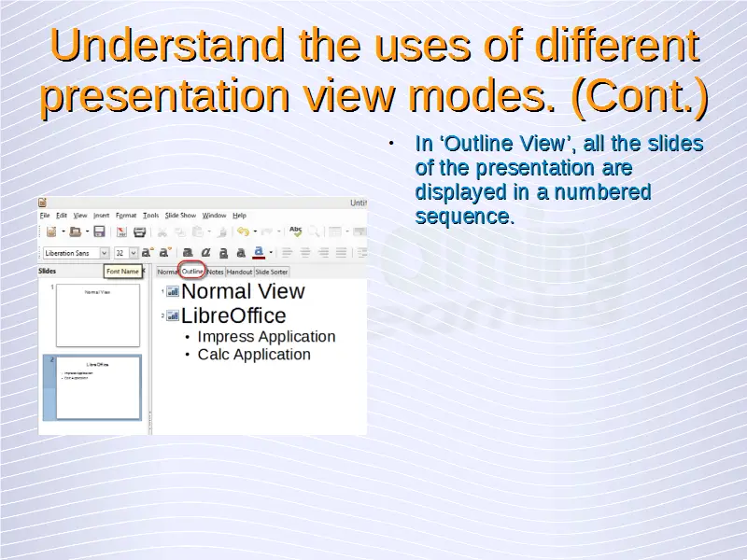Click the Save icon in the toolbar
Viewport: 747px width, 560px height.
click(x=99, y=231)
